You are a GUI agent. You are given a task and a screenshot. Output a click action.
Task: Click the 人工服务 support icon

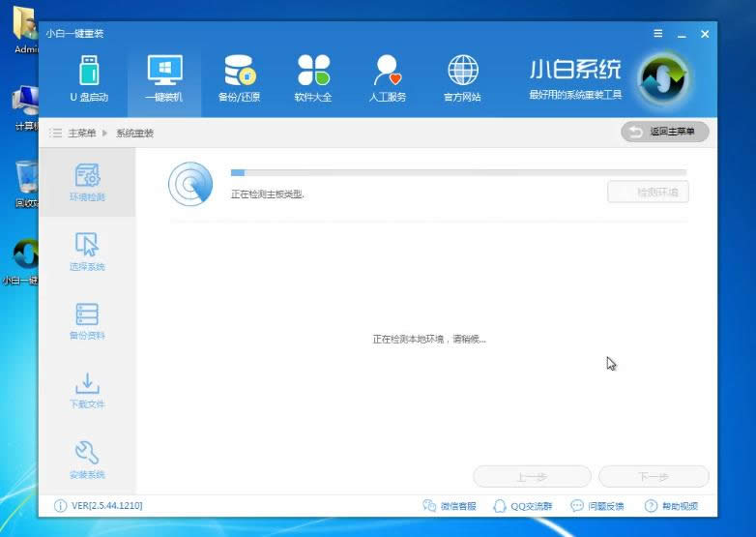pos(388,77)
